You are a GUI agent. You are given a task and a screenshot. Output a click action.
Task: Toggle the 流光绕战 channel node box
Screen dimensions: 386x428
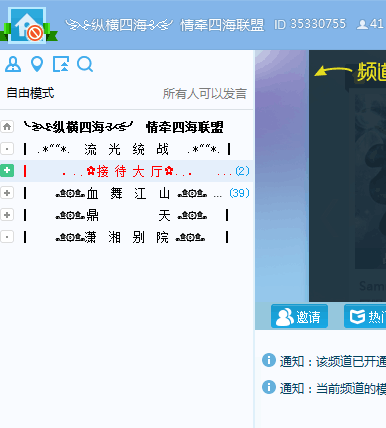[x=7, y=149]
